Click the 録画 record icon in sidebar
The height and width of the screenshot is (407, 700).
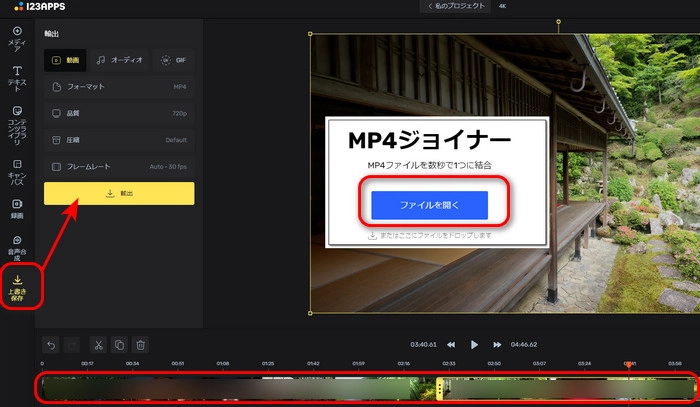(17, 208)
